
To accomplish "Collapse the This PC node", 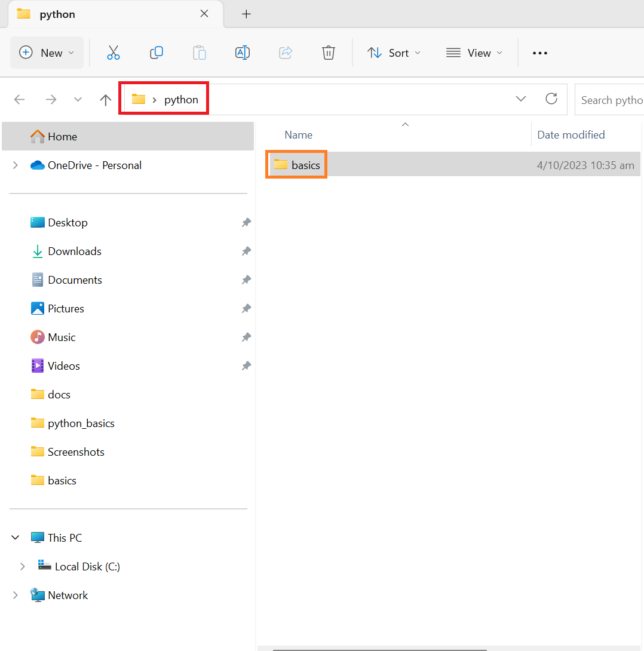I will point(16,538).
